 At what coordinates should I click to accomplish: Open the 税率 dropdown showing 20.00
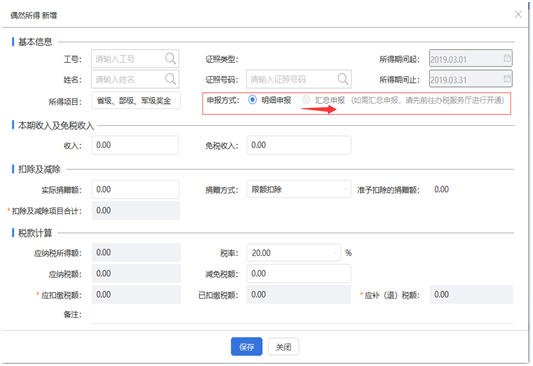(294, 252)
